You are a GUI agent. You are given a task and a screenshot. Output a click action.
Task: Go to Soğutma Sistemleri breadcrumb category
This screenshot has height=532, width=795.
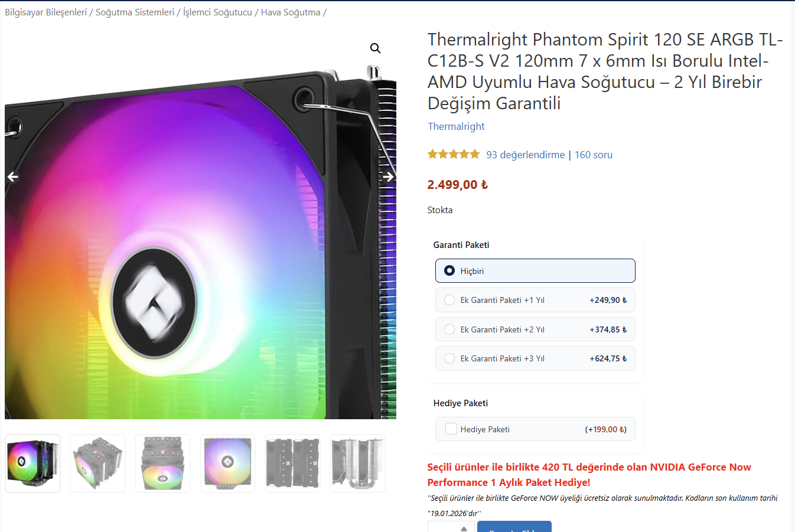pos(135,12)
